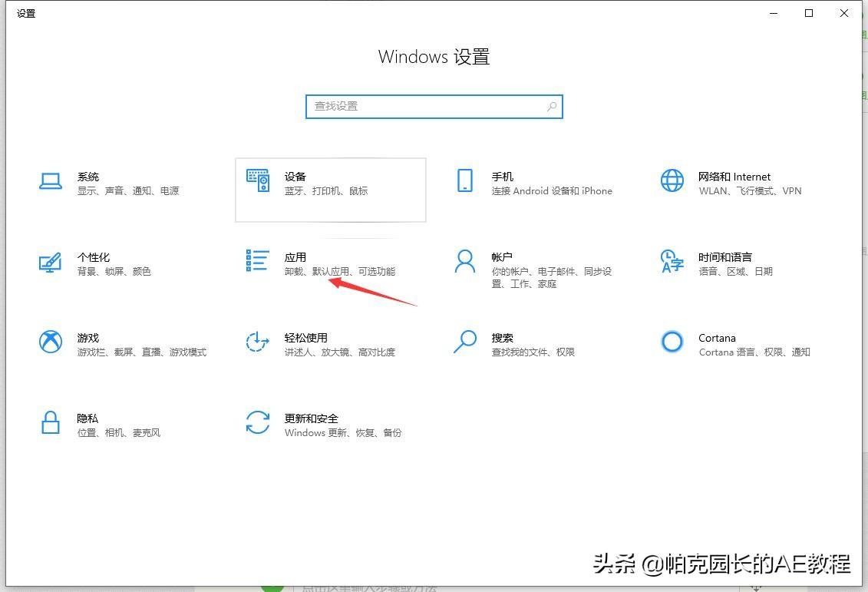The width and height of the screenshot is (868, 592).
Task: Click description 讲述人、放大镜、高对比度
Action: click(340, 352)
